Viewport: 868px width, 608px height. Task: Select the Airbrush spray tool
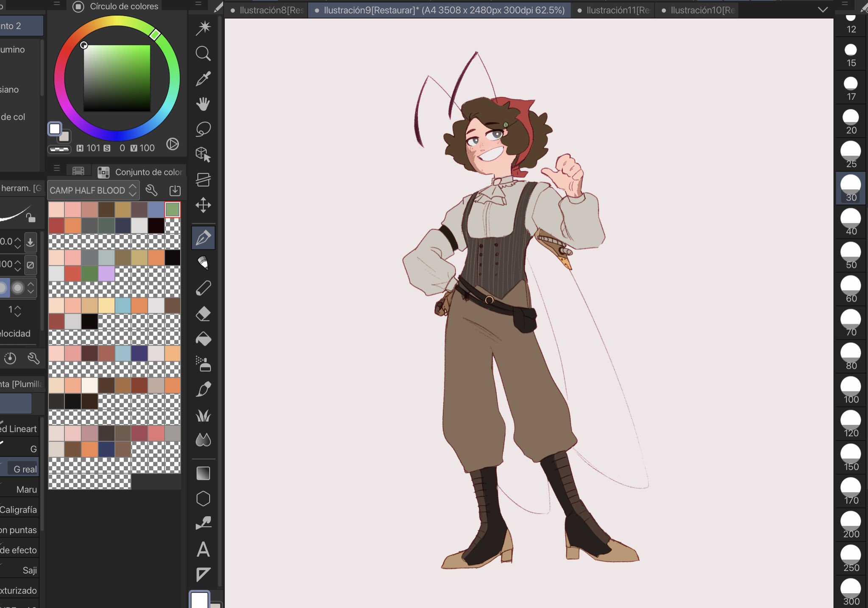[x=203, y=364]
